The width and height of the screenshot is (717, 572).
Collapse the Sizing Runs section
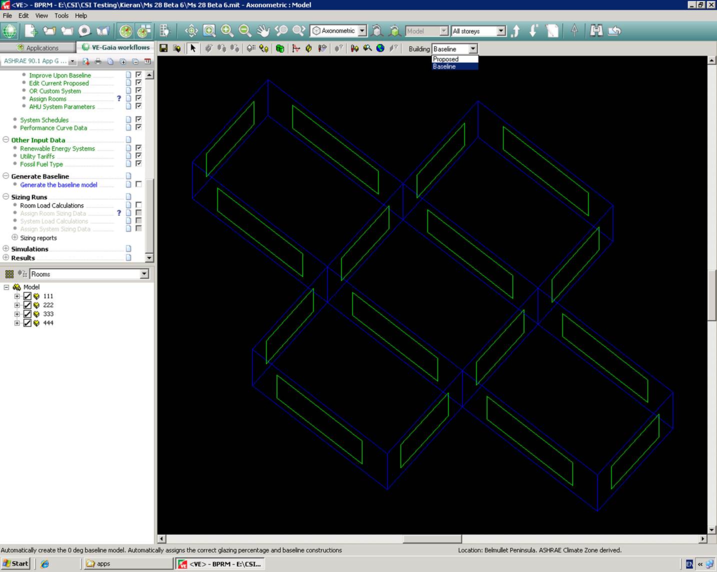6,197
